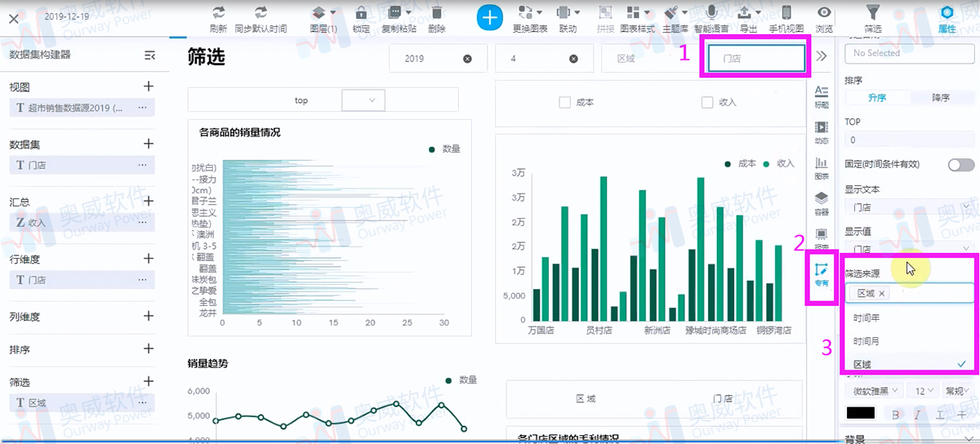The image size is (980, 444).
Task: Click the blue plus add button
Action: click(489, 17)
